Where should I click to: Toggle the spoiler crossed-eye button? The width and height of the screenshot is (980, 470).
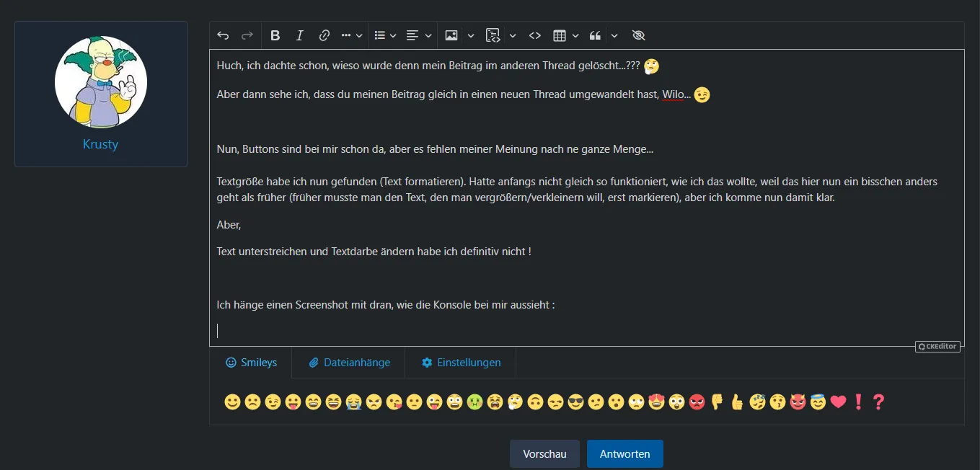tap(638, 35)
